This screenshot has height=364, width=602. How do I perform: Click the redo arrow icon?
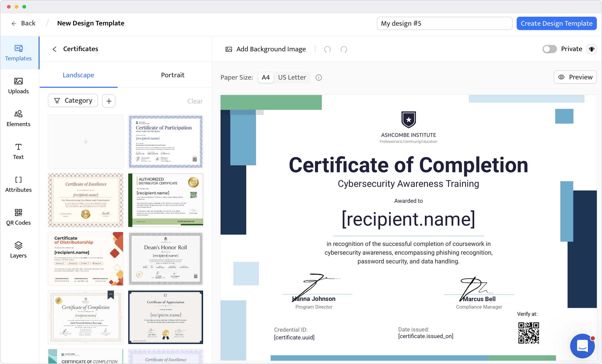[344, 49]
